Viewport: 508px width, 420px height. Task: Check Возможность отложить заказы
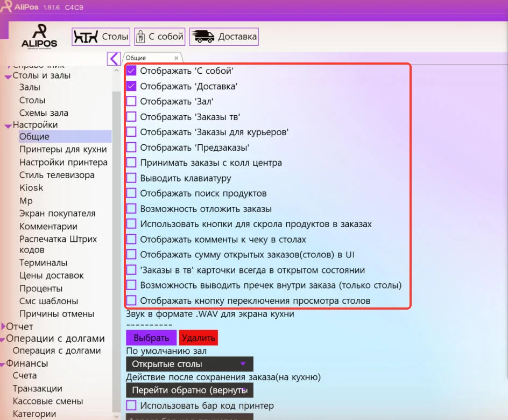click(x=131, y=208)
